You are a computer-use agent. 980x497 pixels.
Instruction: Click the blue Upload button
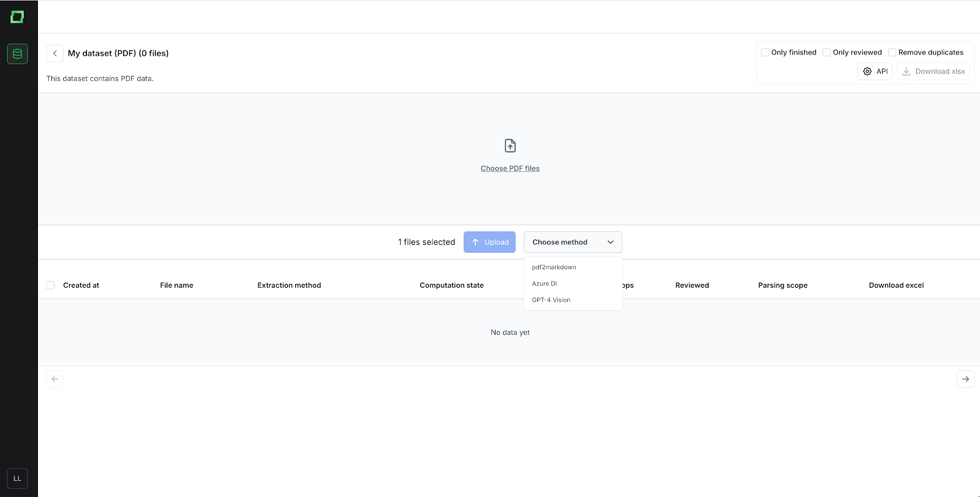click(x=489, y=242)
